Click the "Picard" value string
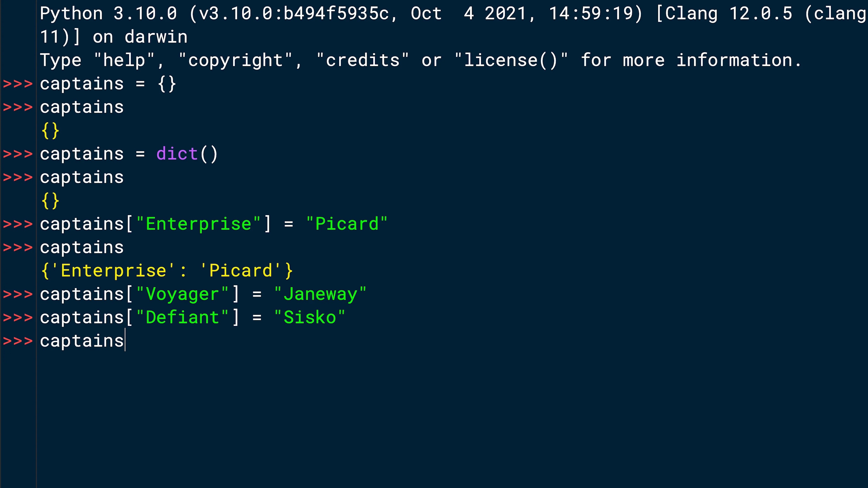Viewport: 868px width, 488px height. pyautogui.click(x=347, y=224)
